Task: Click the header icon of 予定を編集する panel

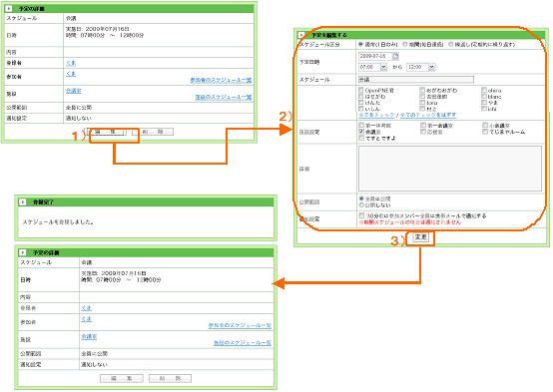Action: 300,35
